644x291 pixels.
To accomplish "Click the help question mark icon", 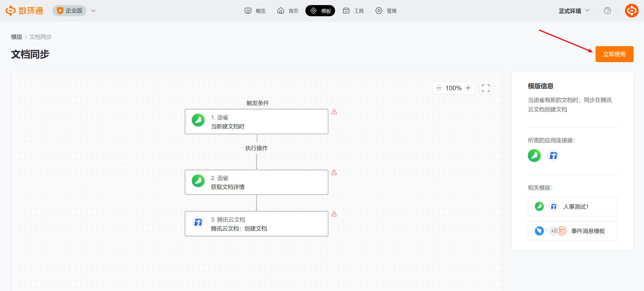I will (x=607, y=11).
